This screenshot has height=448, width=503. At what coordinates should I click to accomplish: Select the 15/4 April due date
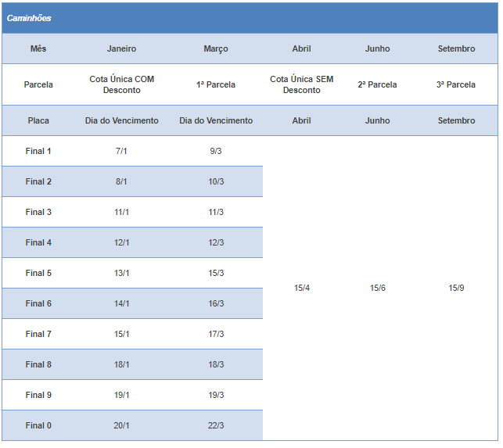(x=301, y=288)
